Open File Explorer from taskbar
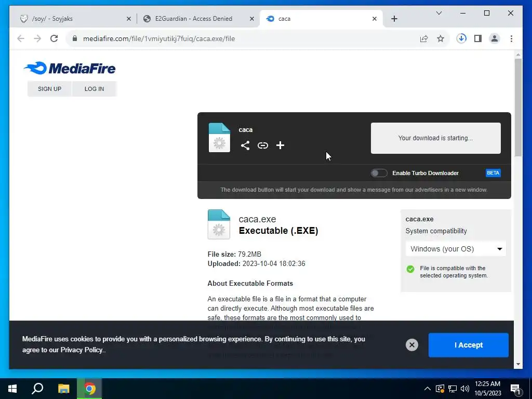The image size is (532, 399). (x=63, y=389)
